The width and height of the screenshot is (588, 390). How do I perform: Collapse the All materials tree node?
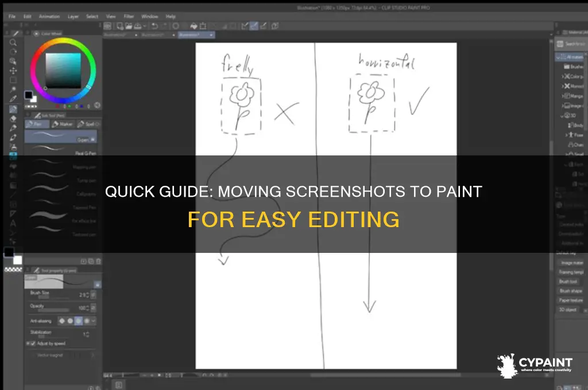point(558,57)
